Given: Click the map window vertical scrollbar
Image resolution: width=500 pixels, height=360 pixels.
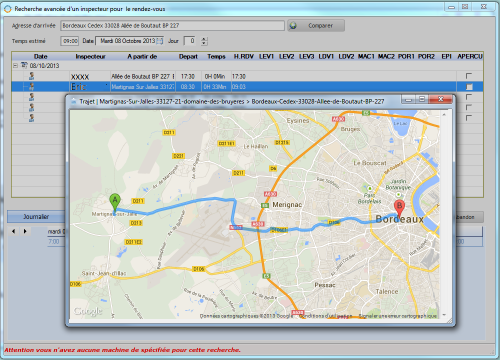Looking at the screenshot, I should point(444,214).
